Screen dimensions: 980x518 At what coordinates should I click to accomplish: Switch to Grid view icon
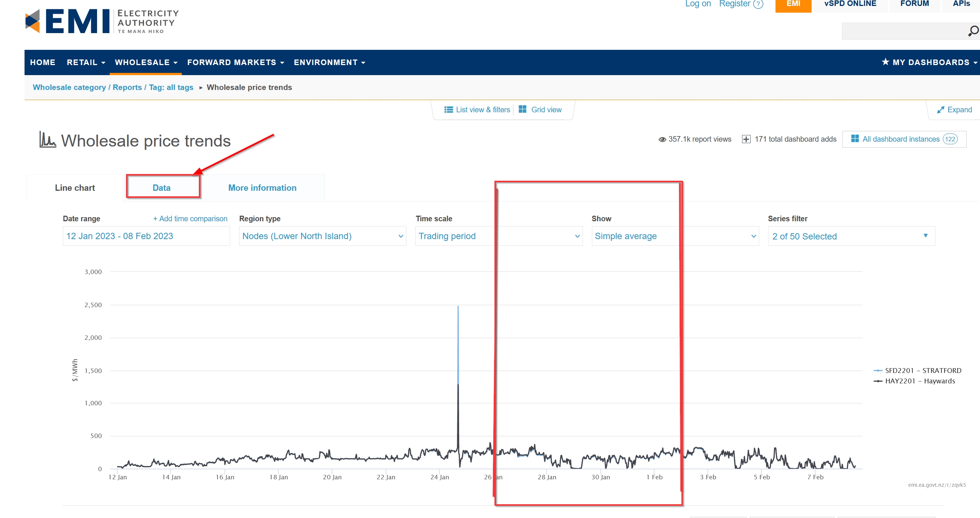coord(522,109)
